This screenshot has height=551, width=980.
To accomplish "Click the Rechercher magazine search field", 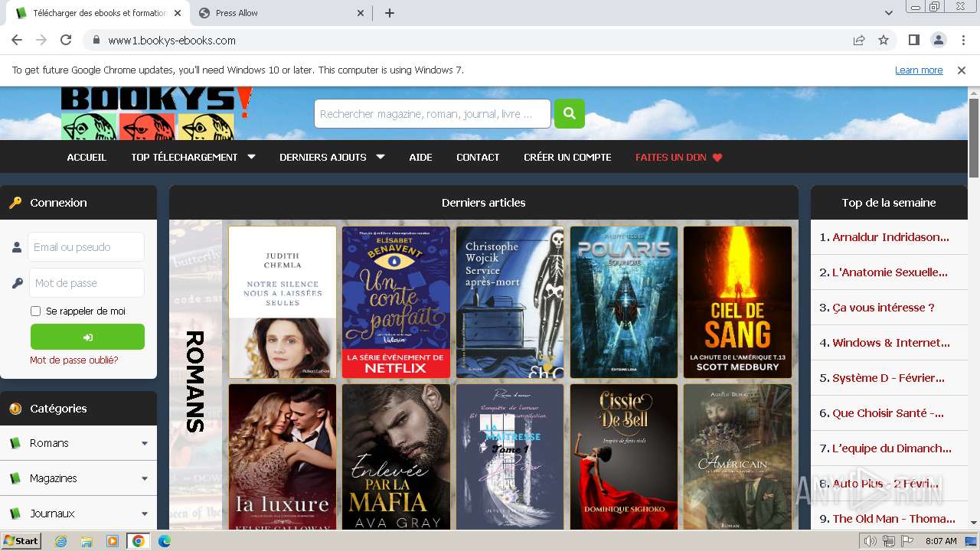I will [433, 113].
